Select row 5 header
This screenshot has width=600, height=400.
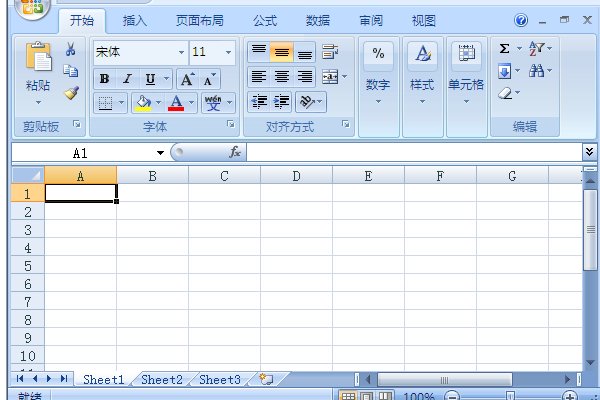point(28,266)
